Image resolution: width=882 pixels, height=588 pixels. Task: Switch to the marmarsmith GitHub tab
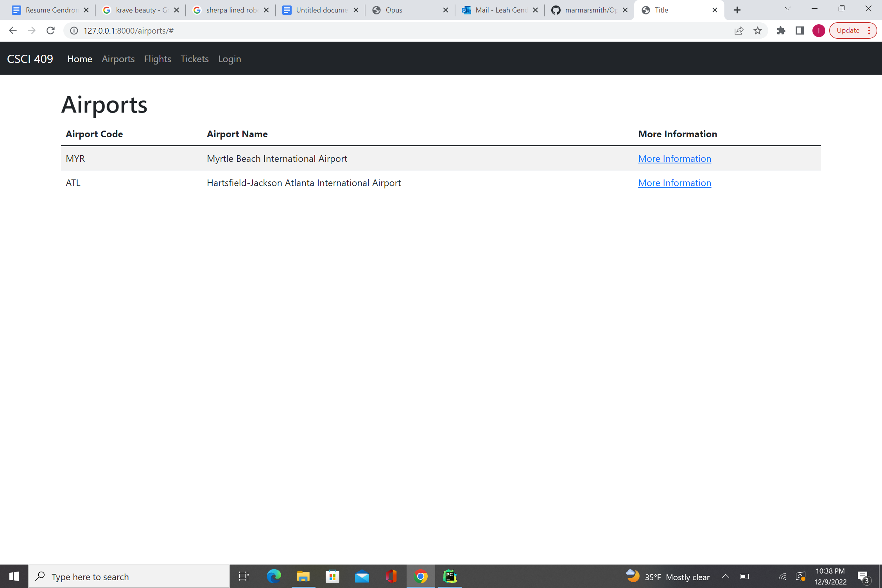[589, 10]
